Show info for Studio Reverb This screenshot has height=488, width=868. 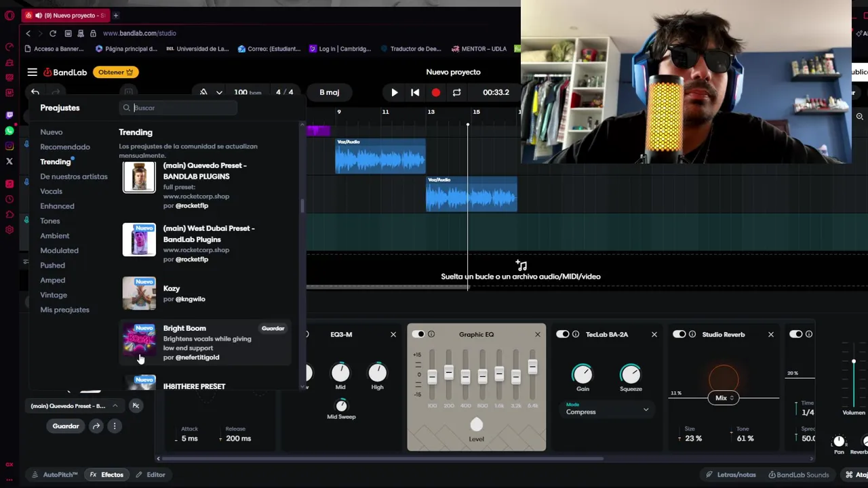(x=692, y=334)
